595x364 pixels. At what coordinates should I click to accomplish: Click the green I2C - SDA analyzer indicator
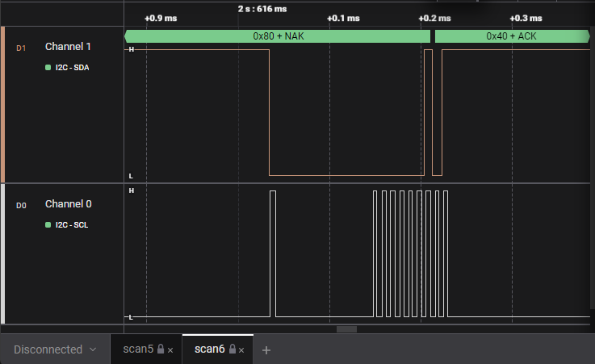48,68
